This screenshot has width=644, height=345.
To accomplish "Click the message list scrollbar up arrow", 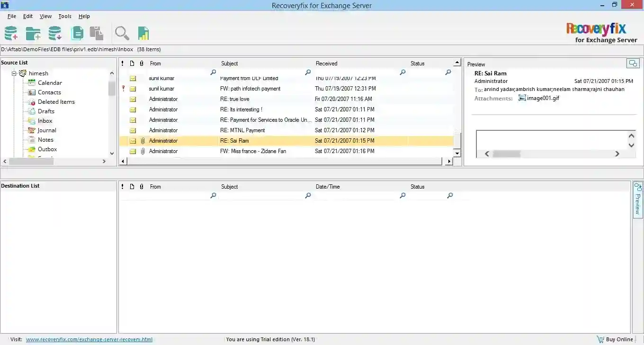I will click(x=457, y=62).
